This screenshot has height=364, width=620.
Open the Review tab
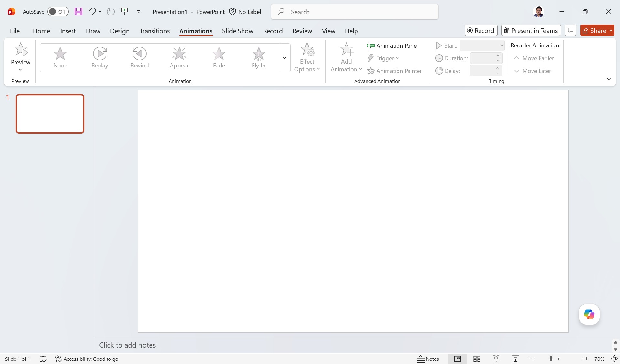302,31
